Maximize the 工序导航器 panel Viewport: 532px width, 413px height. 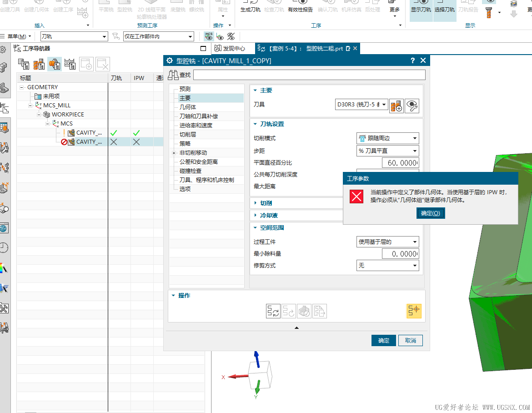[203, 49]
